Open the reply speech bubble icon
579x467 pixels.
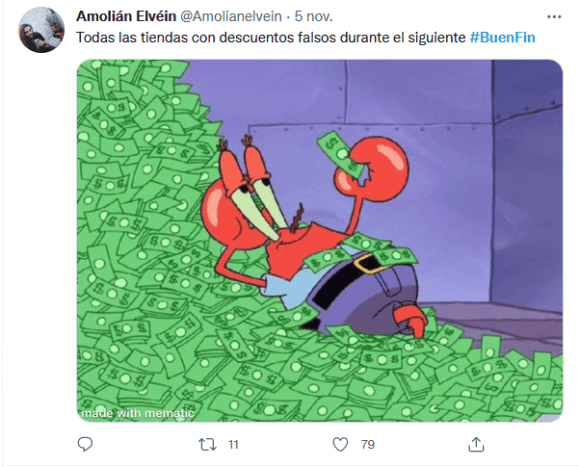click(85, 444)
